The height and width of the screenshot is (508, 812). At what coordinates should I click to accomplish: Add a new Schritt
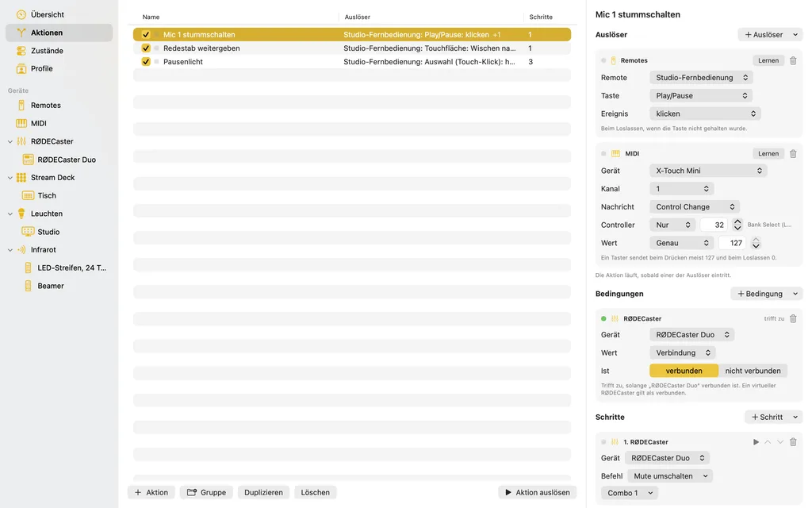coord(767,418)
